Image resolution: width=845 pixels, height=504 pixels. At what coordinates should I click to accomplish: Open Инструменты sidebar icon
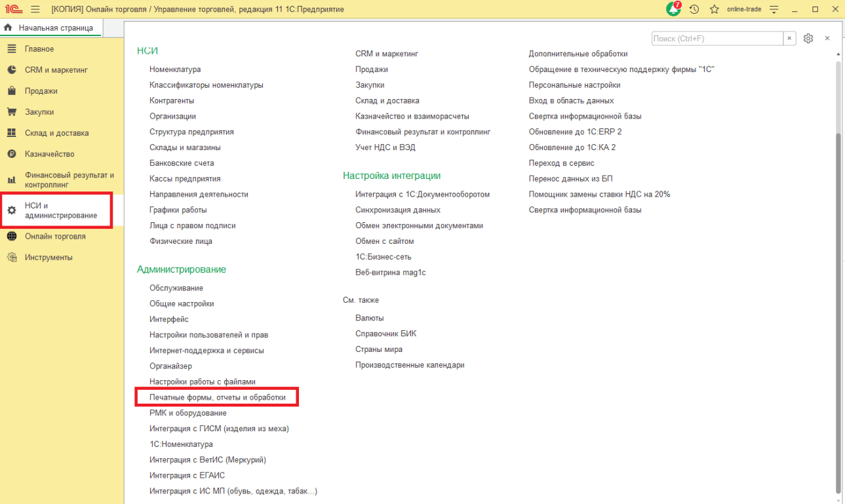(x=11, y=258)
